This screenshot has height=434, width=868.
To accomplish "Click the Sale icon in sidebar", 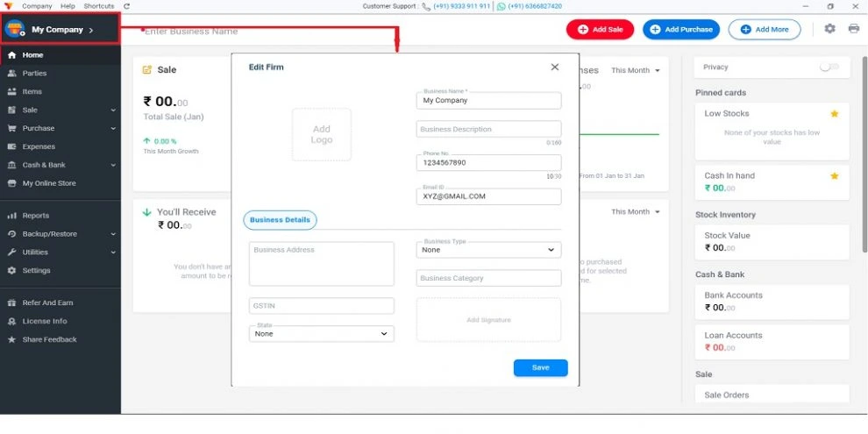I will [11, 110].
